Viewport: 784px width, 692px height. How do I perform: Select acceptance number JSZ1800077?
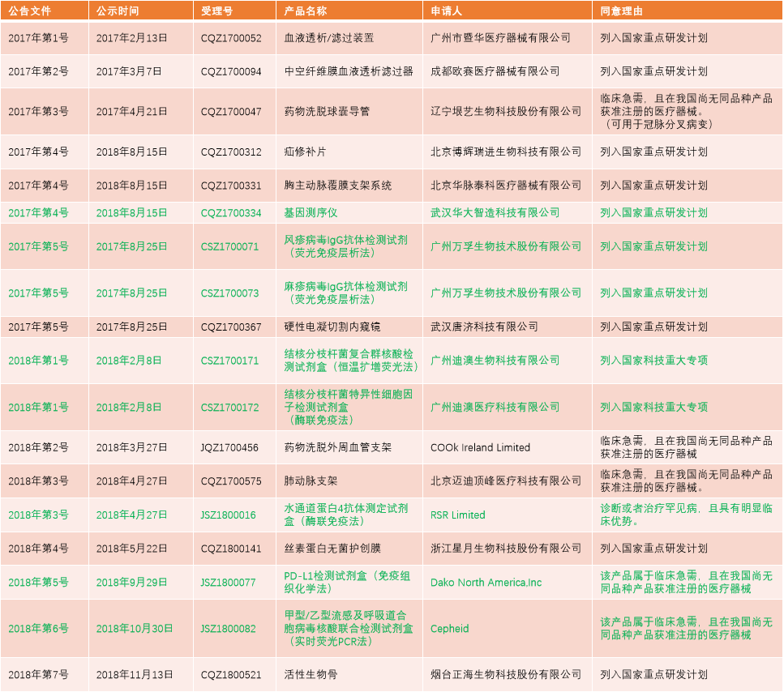point(228,582)
